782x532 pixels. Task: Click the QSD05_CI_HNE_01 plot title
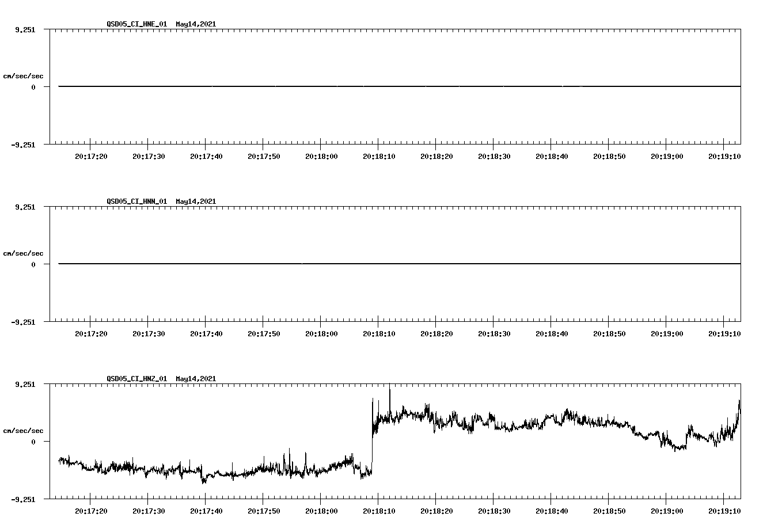pyautogui.click(x=137, y=24)
